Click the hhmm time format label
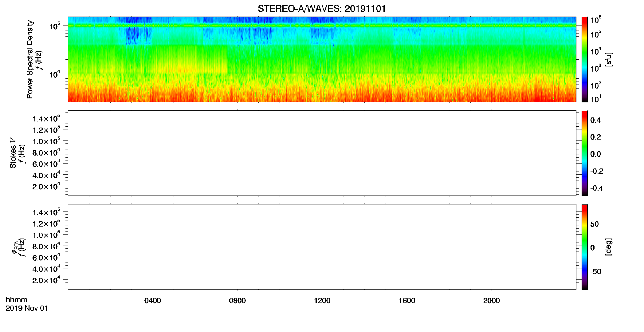Screen dimensions: 644x332 click(17, 300)
